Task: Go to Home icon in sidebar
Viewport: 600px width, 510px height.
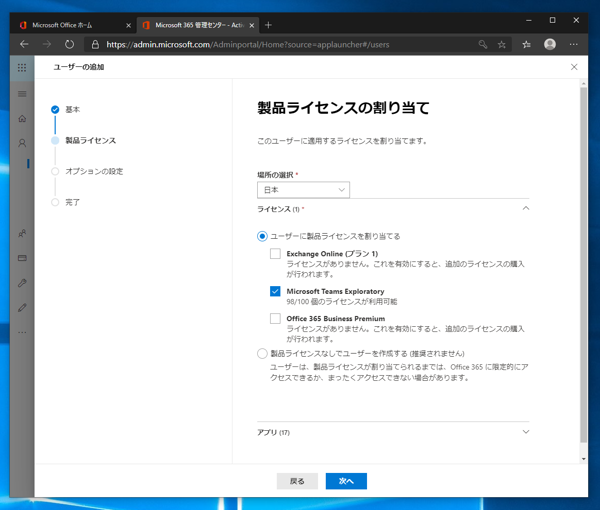Action: click(22, 119)
